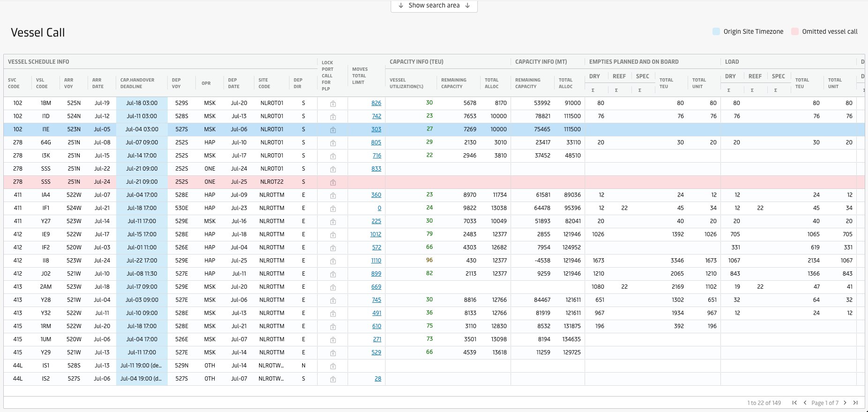Go to the next page of results
Screen dimensions: 868x412
coord(845,403)
